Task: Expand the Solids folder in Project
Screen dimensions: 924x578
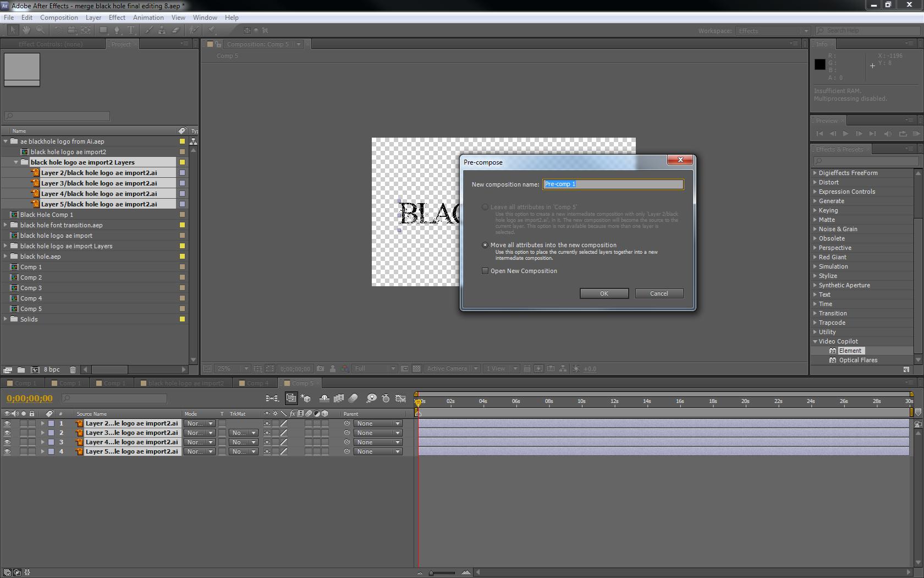Action: (x=5, y=319)
